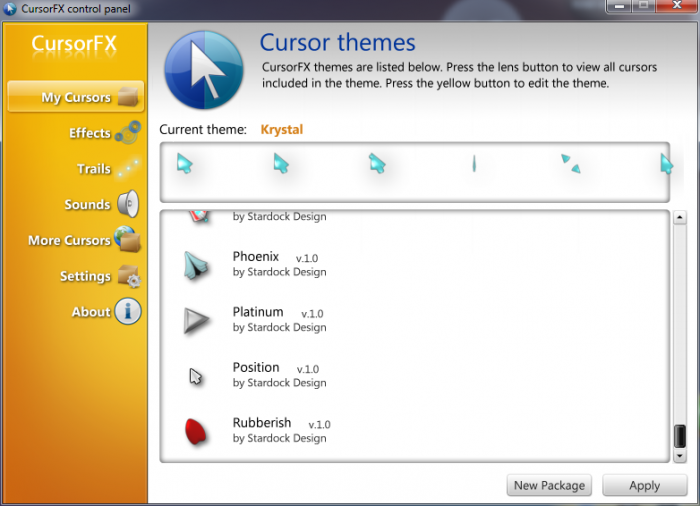Click the Phoenix theme name
This screenshot has height=506, width=700.
click(x=256, y=256)
